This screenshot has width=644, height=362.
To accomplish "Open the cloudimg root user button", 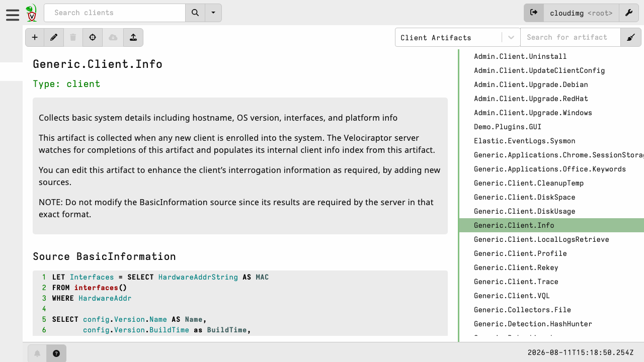I will coord(581,13).
